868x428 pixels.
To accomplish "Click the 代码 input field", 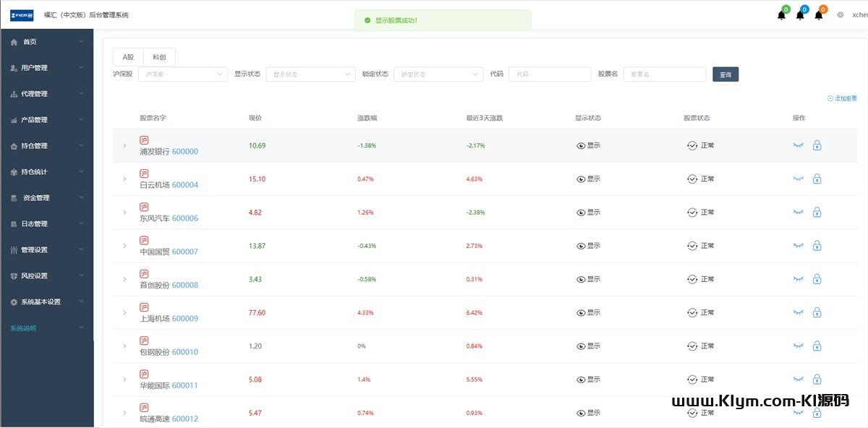I will [x=550, y=74].
